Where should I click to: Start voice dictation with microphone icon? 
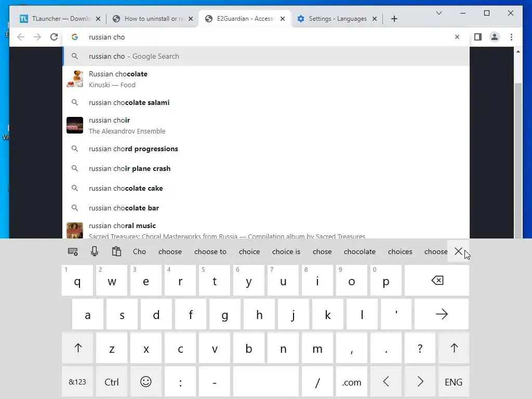tap(95, 251)
